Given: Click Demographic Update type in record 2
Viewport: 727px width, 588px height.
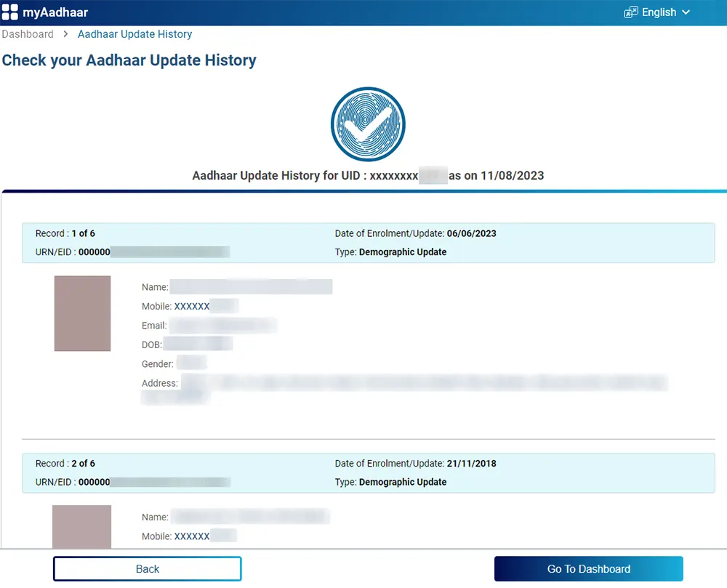Looking at the screenshot, I should point(403,482).
